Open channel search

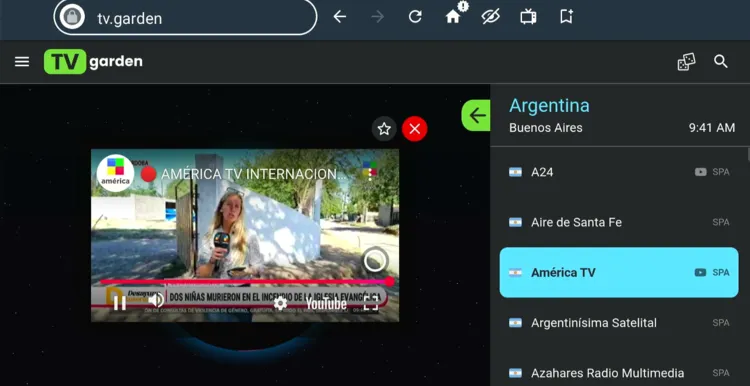[721, 62]
